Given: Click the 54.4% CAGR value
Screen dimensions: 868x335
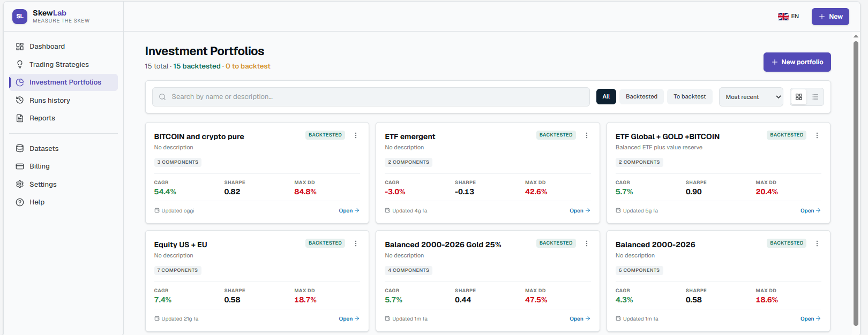Looking at the screenshot, I should [165, 192].
